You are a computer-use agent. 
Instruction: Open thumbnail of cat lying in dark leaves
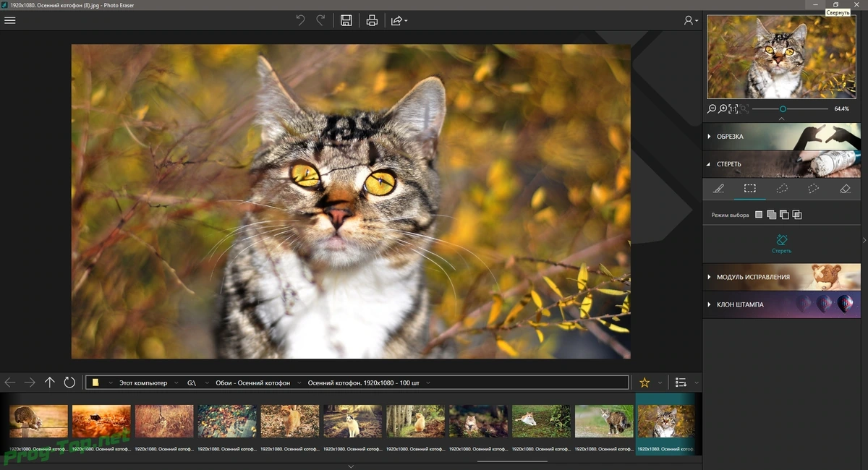[479, 422]
